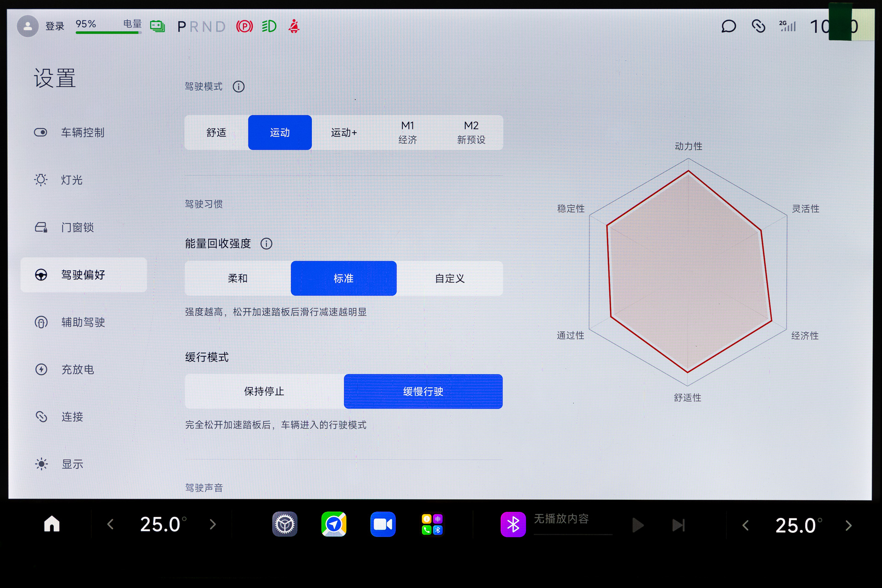Viewport: 882px width, 588px height.
Task: Tap the home icon in bottom bar
Action: click(52, 524)
